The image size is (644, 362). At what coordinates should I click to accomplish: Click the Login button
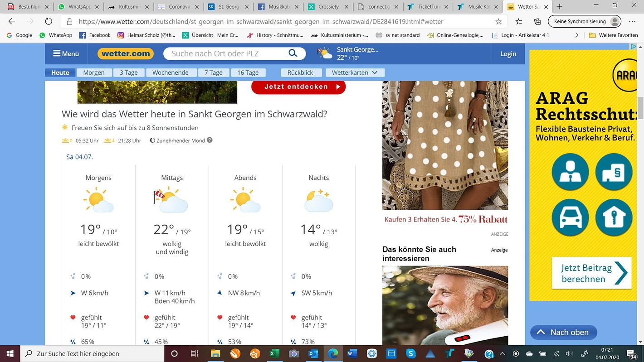point(508,53)
